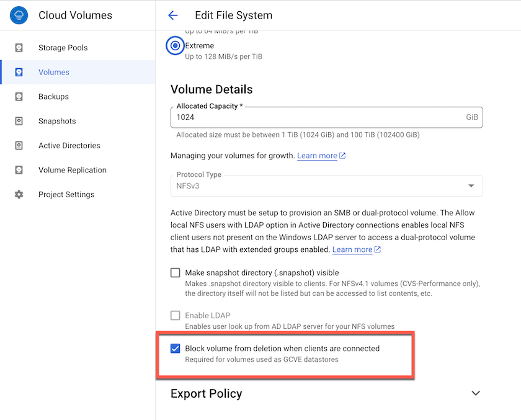521x420 pixels.
Task: Select the Extreme service level radio button
Action: [x=176, y=46]
